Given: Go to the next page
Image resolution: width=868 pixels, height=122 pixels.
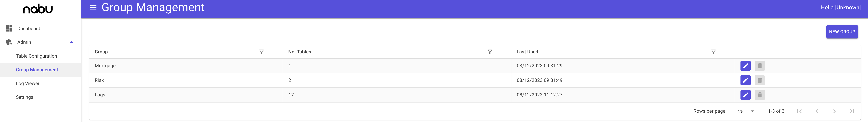Looking at the screenshot, I should 834,111.
